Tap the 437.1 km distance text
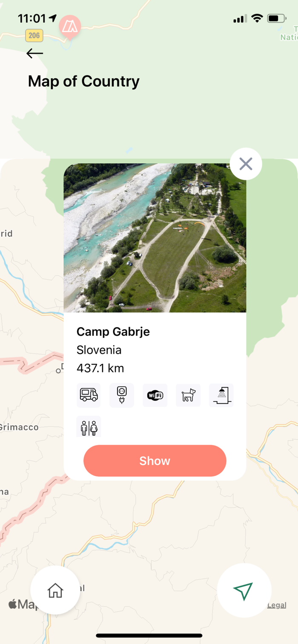This screenshot has height=644, width=298. [x=100, y=368]
